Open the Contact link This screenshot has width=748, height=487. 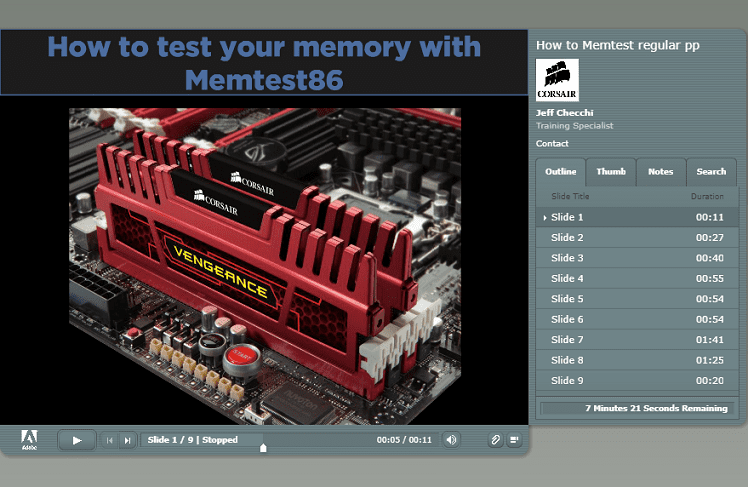552,144
